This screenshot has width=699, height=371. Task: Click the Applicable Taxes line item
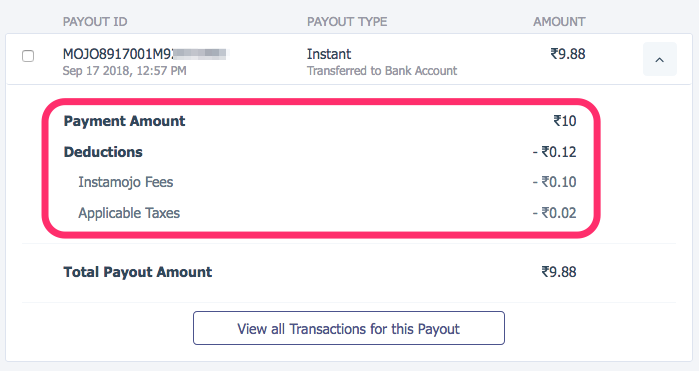pos(129,213)
